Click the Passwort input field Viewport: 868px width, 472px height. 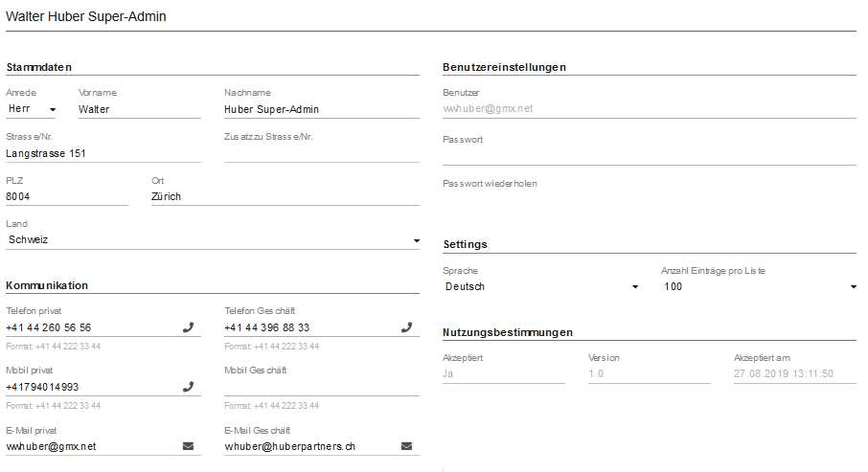[650, 157]
